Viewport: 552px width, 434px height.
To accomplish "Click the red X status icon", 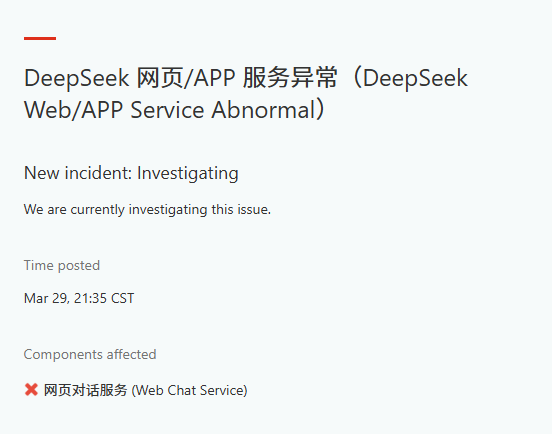I will [x=31, y=390].
